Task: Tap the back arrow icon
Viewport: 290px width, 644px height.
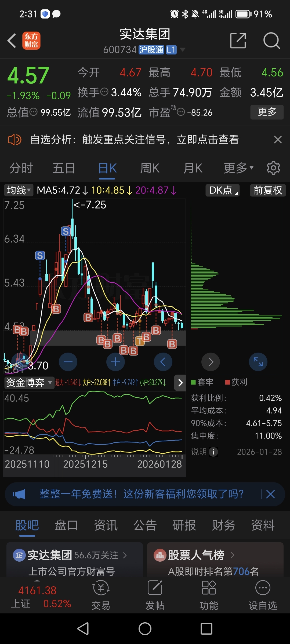Action: (12, 41)
